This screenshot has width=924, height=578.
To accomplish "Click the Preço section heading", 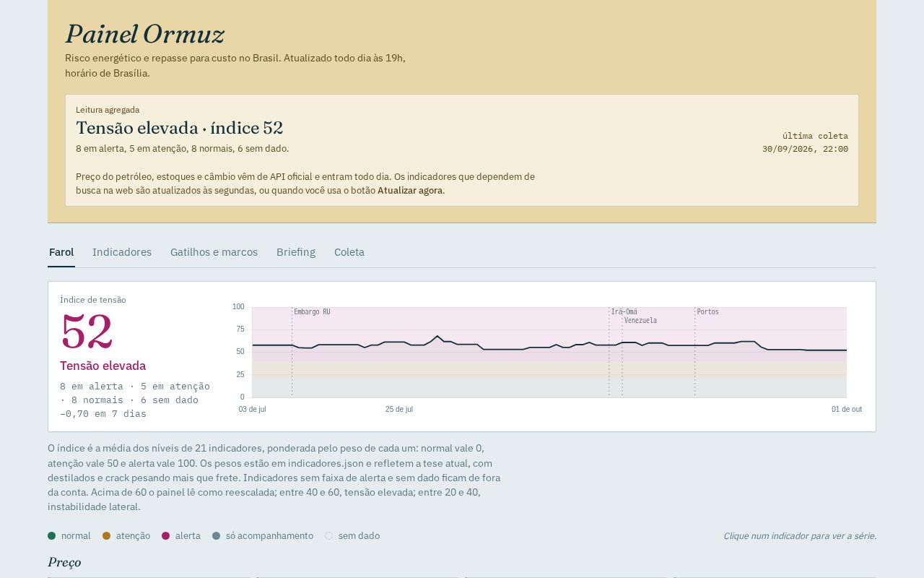I will point(64,562).
